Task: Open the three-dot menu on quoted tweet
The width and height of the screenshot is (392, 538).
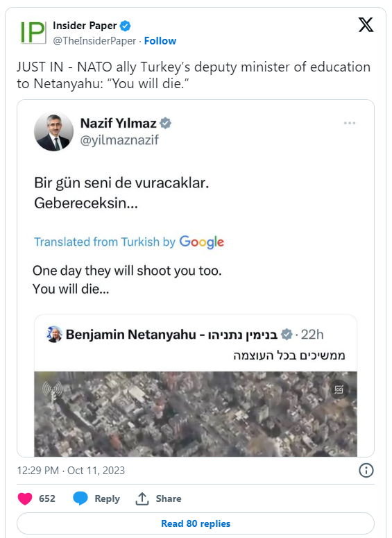Action: pyautogui.click(x=350, y=123)
